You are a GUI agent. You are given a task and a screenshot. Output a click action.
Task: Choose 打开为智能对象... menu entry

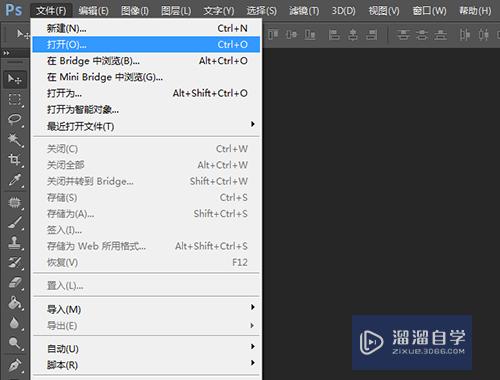coord(146,110)
